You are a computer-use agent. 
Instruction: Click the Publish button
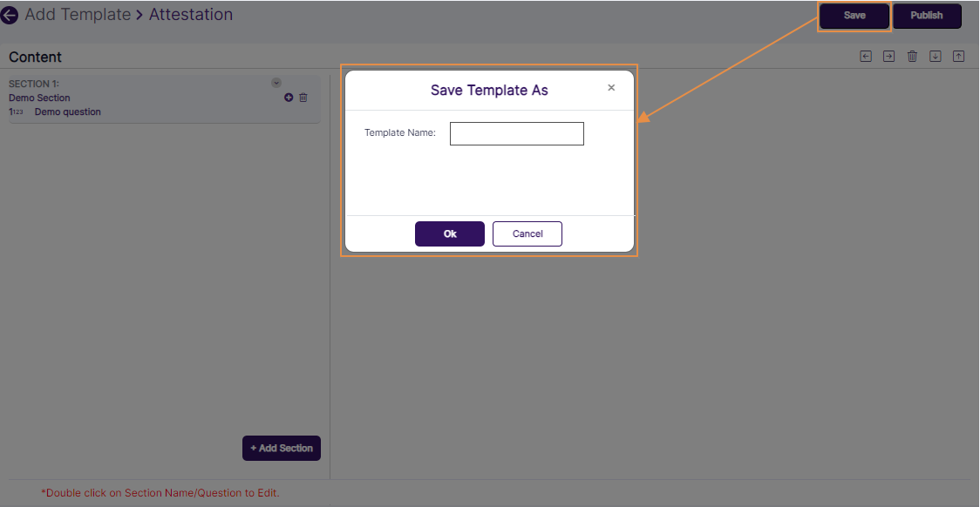(x=927, y=16)
